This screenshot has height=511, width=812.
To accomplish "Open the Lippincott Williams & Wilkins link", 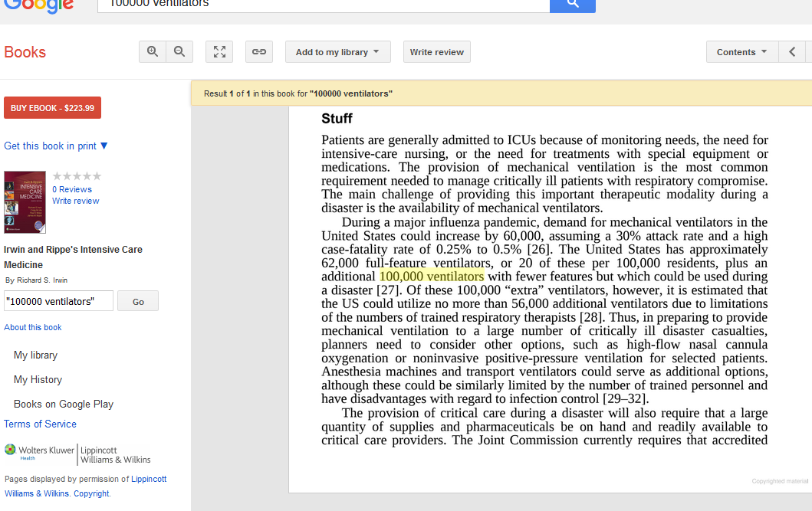I will tap(85, 486).
